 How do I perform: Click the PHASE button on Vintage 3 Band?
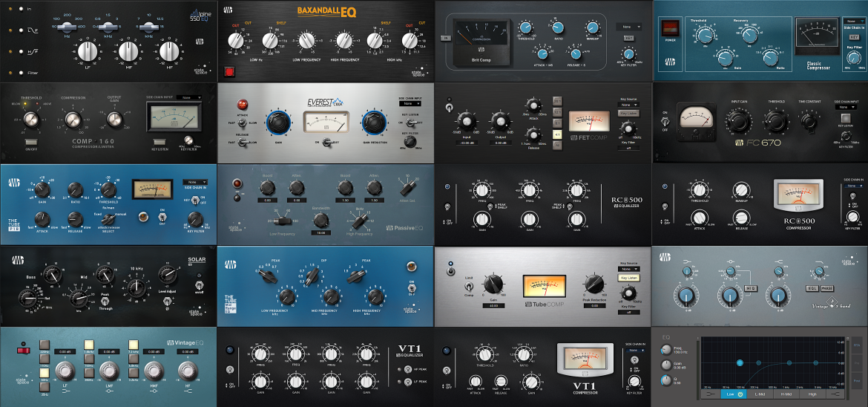click(828, 288)
